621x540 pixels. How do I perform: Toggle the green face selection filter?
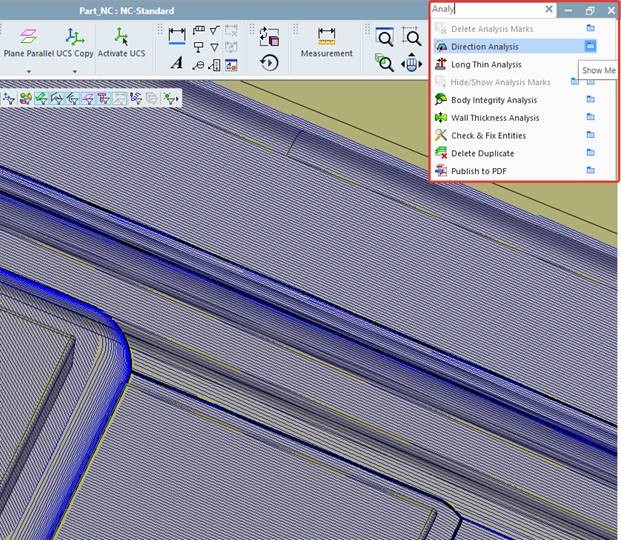(41, 98)
